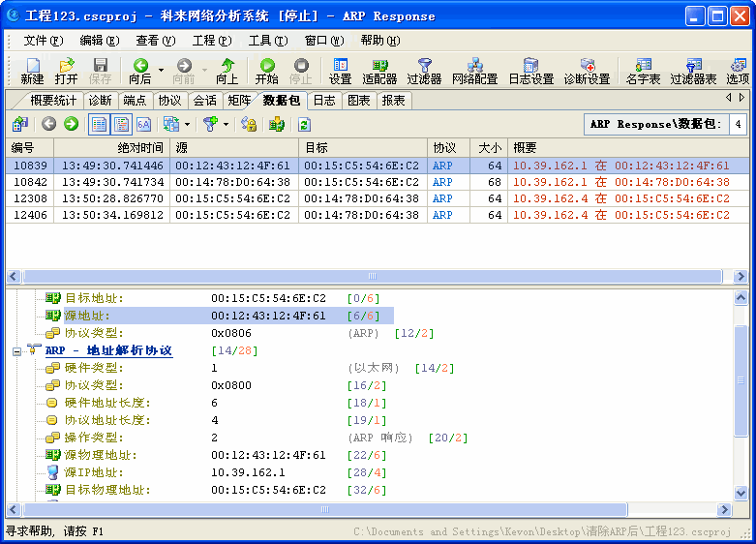
Task: Switch to the 会话 tab
Action: [x=205, y=101]
